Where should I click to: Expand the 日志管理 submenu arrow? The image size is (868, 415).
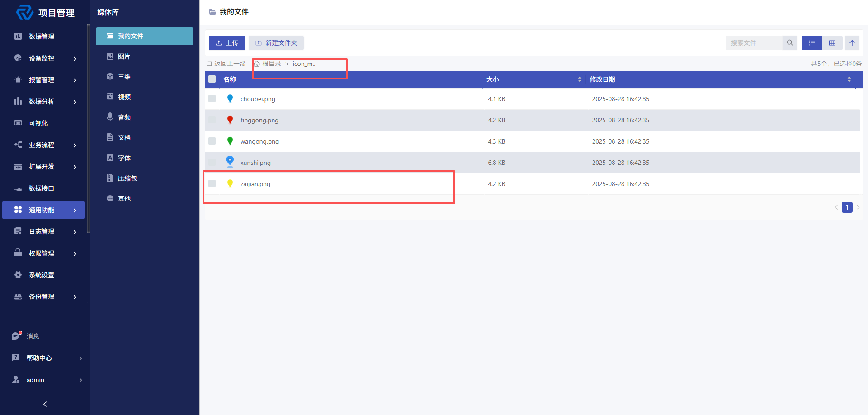[75, 232]
